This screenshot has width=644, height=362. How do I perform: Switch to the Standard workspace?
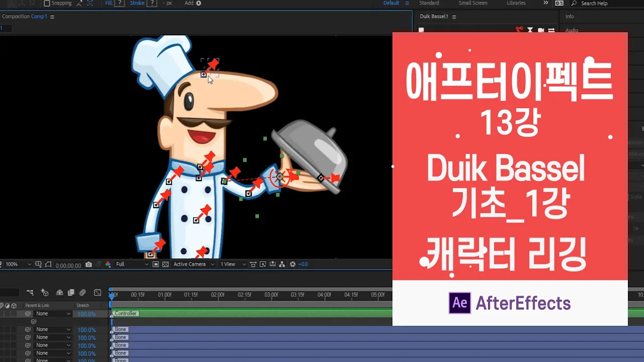429,3
